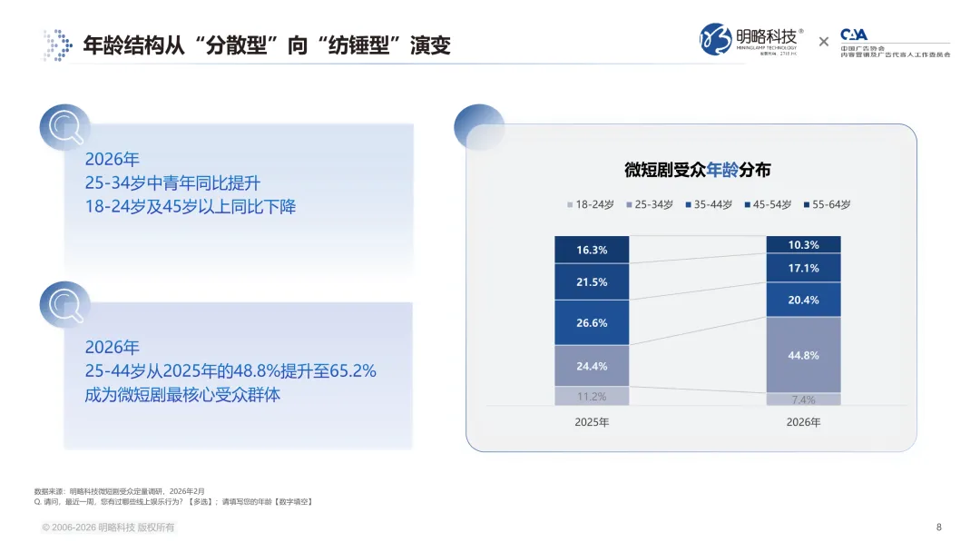Select the 11.2% segment in the 2025 bar
This screenshot has width=980, height=552.
pos(592,397)
